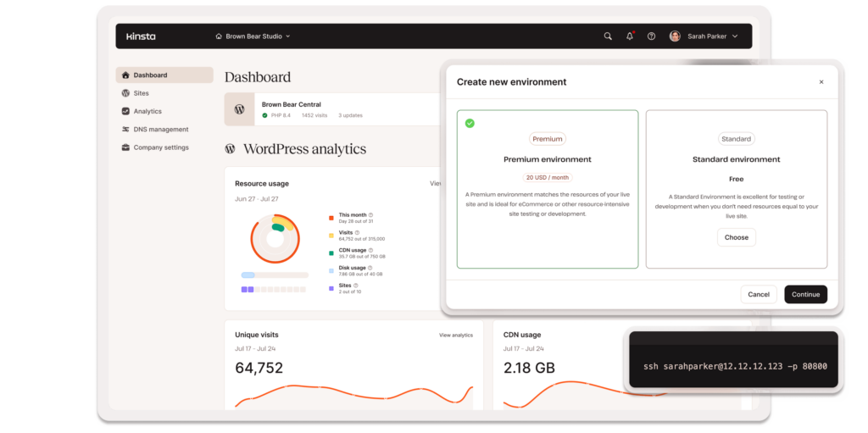Click the green checkmark on Premium card

click(x=470, y=123)
